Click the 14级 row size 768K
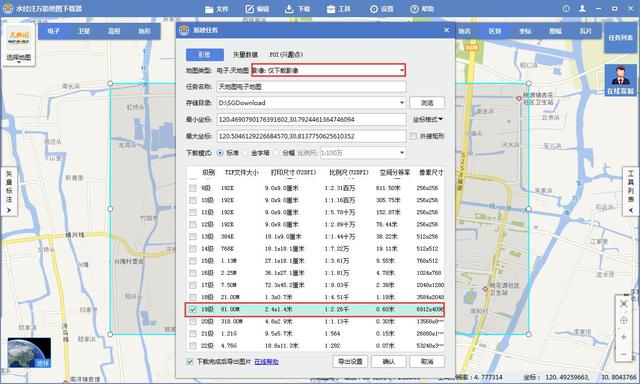The width and height of the screenshot is (640, 384). tap(227, 249)
